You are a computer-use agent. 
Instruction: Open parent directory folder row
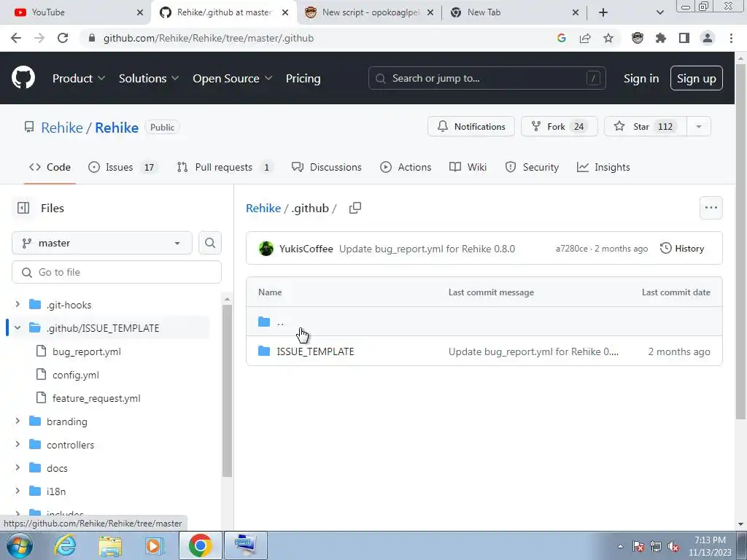pos(484,322)
